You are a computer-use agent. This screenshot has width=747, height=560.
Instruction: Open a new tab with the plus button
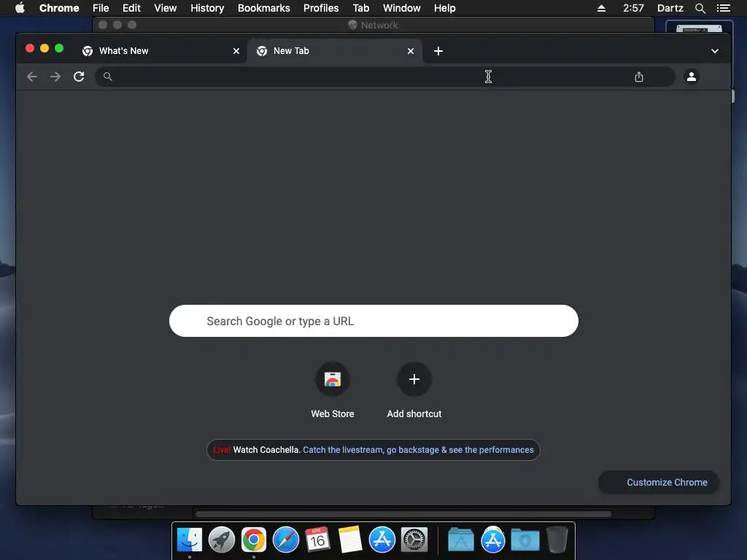click(x=438, y=51)
